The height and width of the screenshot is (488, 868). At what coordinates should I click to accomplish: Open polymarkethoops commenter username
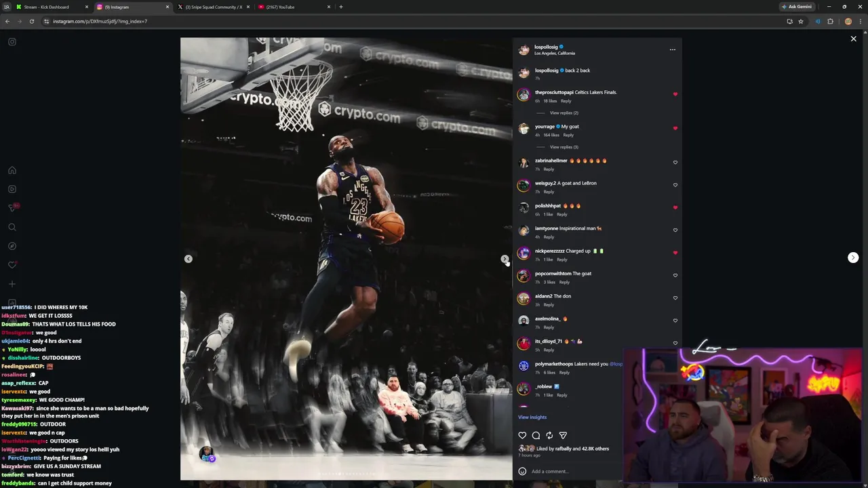click(554, 364)
